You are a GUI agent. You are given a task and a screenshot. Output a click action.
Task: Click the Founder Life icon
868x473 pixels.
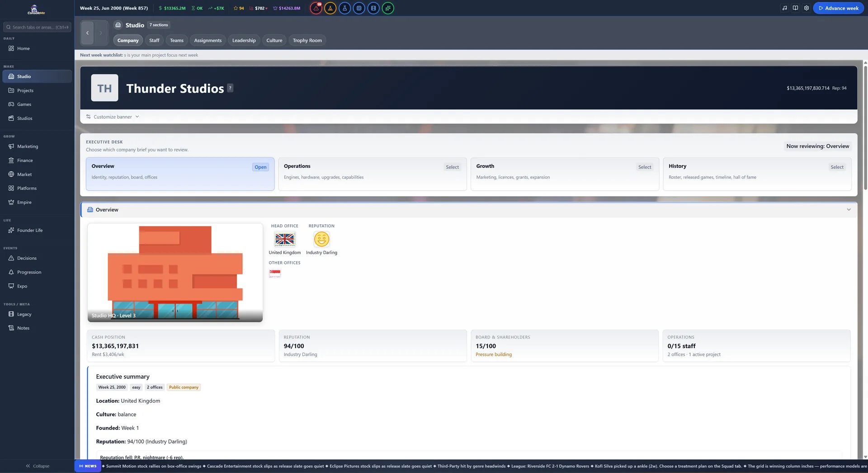click(x=11, y=230)
